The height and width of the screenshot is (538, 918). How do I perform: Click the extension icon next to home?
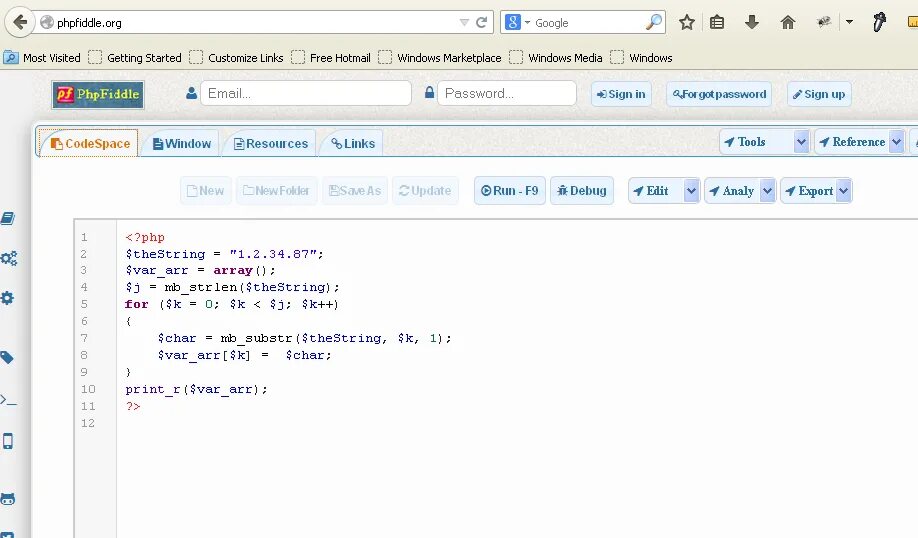point(824,23)
